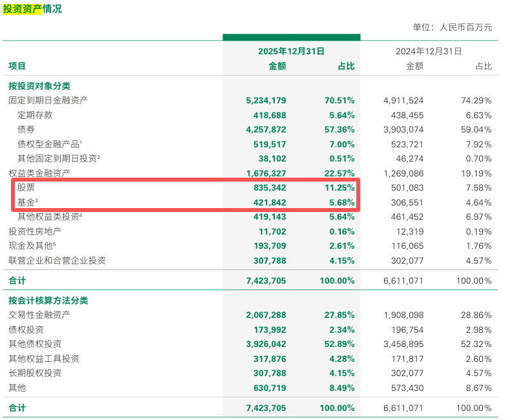Viewport: 505px width, 420px height.
Task: Click the 定期存款 row label
Action: [x=35, y=115]
